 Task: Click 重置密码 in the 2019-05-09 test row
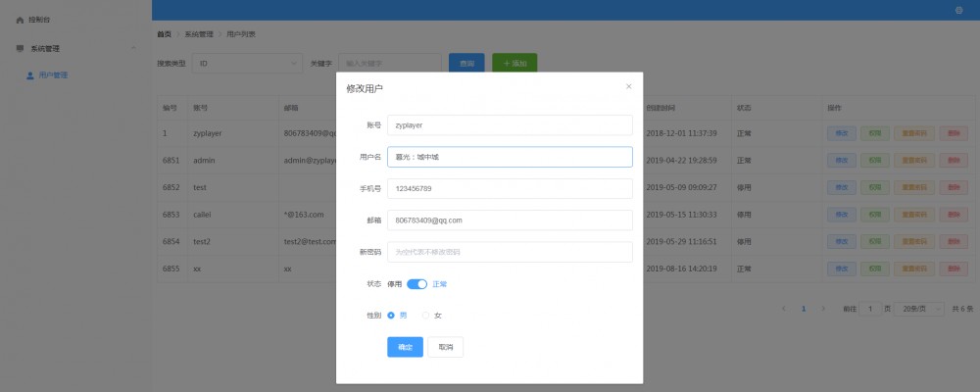[914, 187]
